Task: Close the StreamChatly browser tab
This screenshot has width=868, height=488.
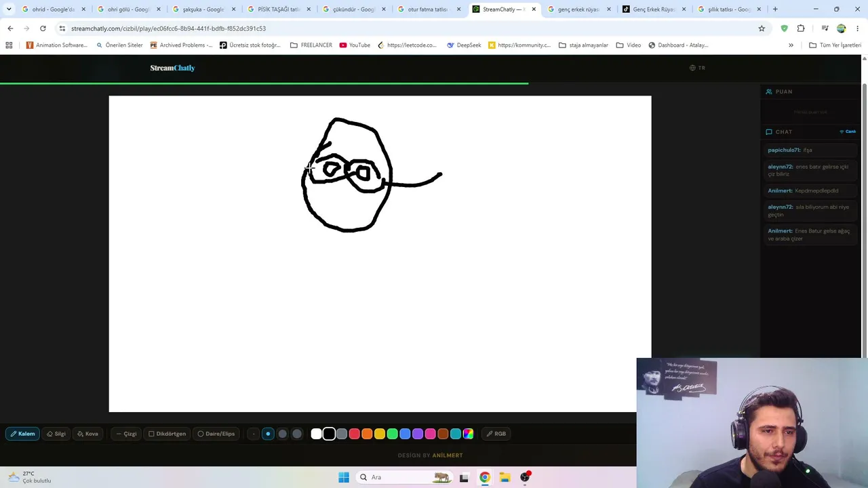Action: click(x=534, y=9)
